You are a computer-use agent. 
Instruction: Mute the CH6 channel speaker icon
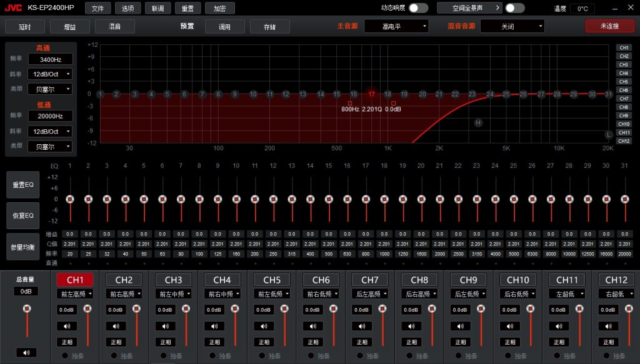click(x=312, y=326)
